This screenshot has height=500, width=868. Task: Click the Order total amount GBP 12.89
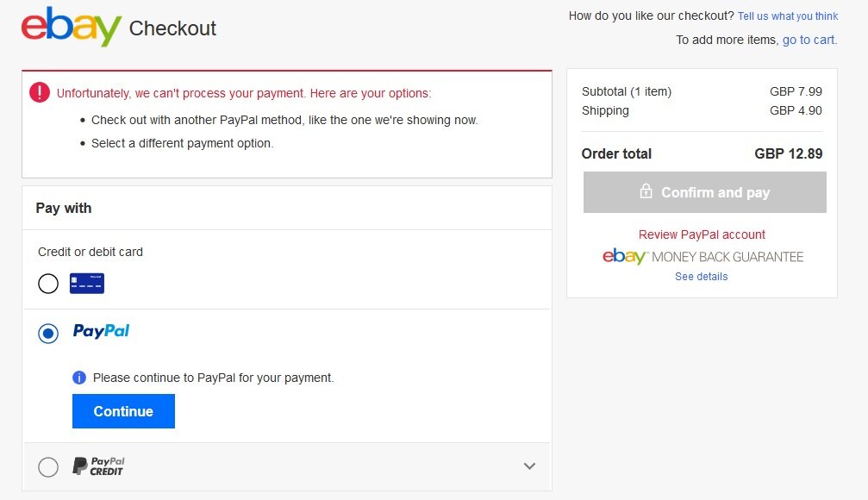789,153
